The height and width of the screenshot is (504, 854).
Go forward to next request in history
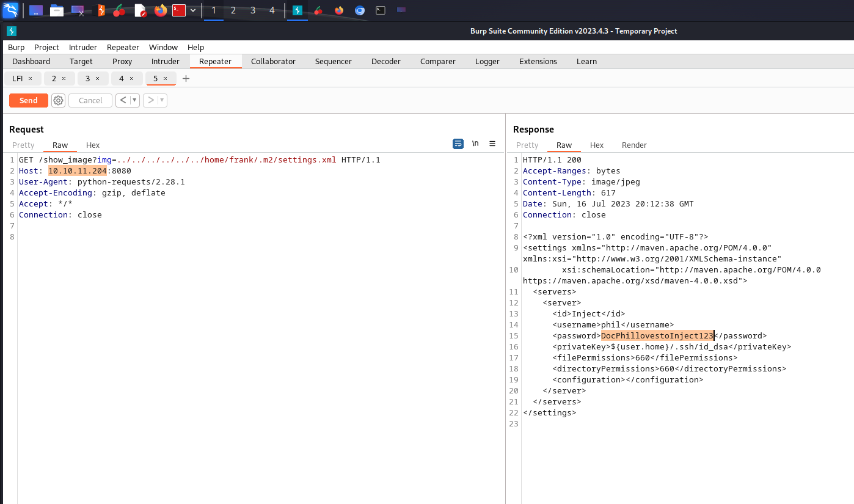coord(150,100)
